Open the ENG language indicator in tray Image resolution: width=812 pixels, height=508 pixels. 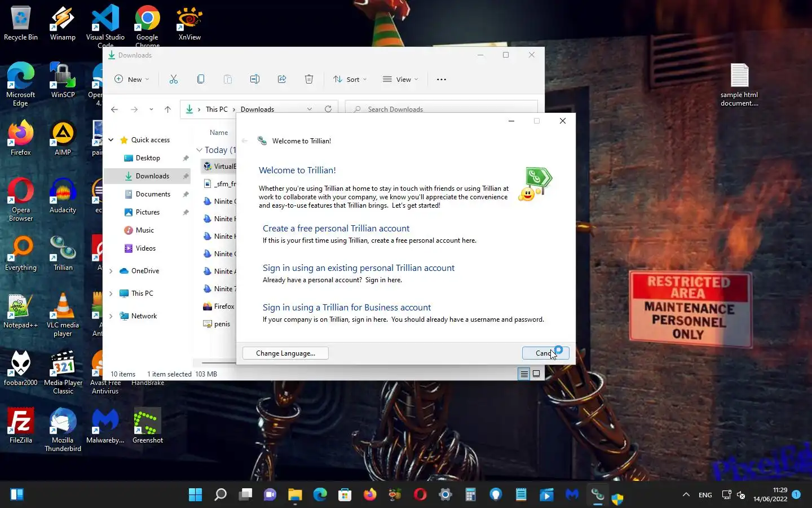[x=705, y=495]
